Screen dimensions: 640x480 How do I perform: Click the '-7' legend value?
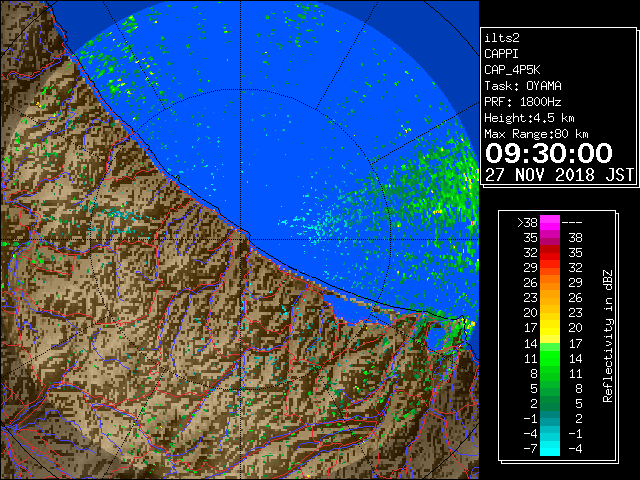[x=530, y=448]
